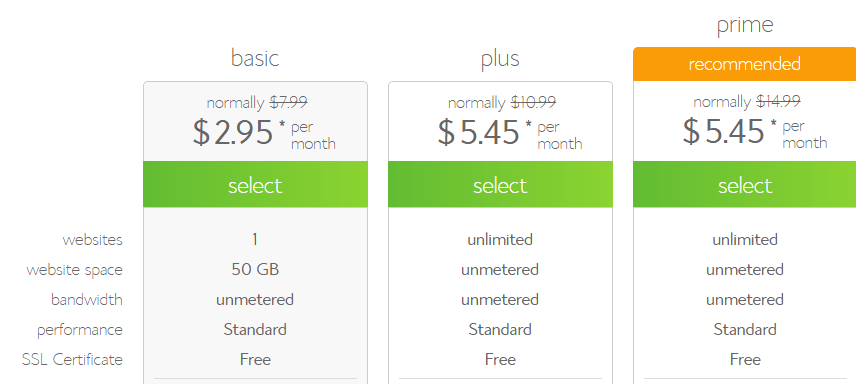Screen dimensions: 856x384
Task: Click the prime plan $5.45 price
Action: pyautogui.click(x=723, y=132)
